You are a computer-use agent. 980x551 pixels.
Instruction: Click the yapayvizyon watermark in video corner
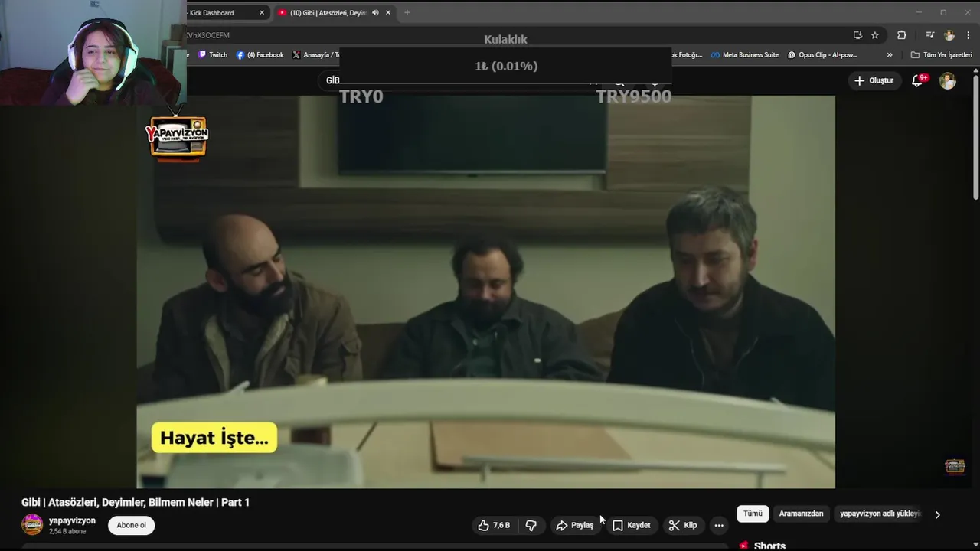click(955, 466)
